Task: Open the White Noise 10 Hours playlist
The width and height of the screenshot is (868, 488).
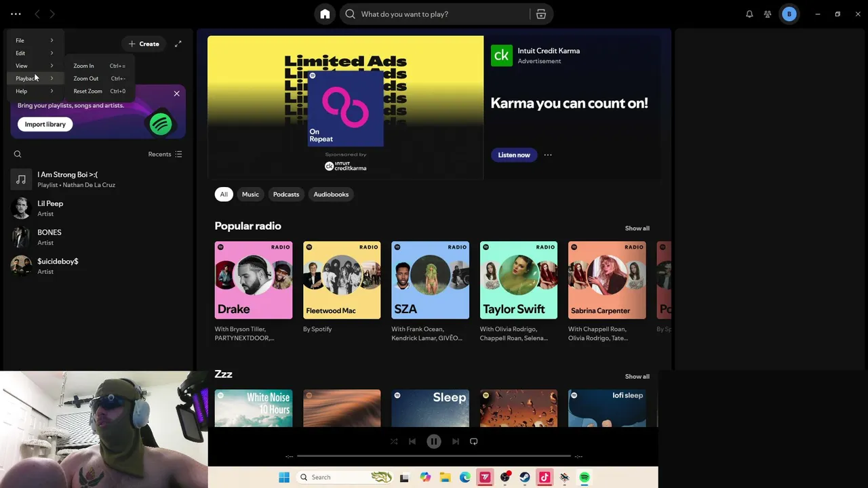Action: (x=254, y=408)
